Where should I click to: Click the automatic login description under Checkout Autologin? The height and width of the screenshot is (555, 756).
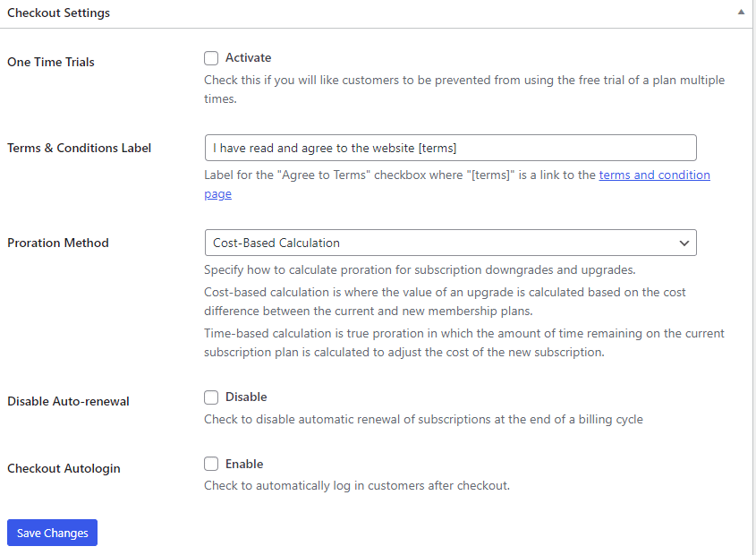coord(356,486)
